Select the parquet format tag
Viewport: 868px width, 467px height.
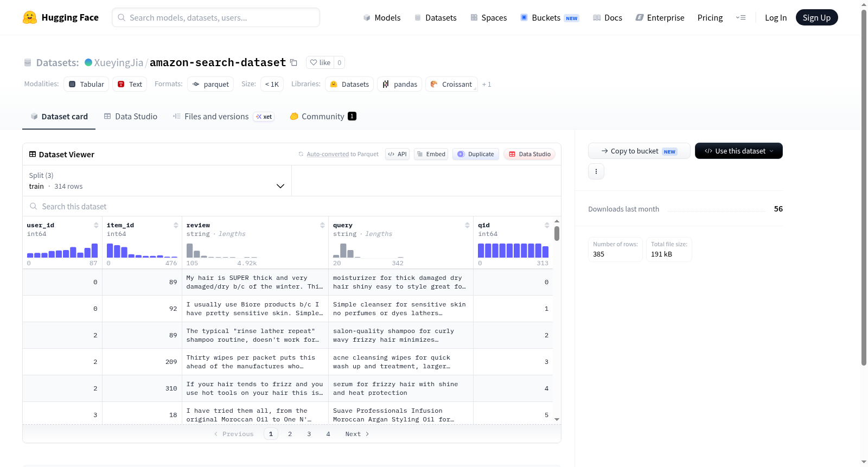coord(210,84)
